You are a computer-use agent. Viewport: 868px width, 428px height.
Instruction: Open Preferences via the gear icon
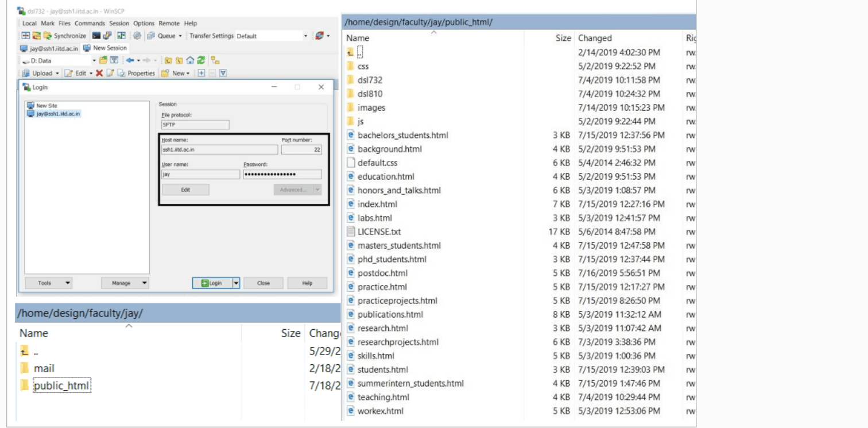[137, 36]
